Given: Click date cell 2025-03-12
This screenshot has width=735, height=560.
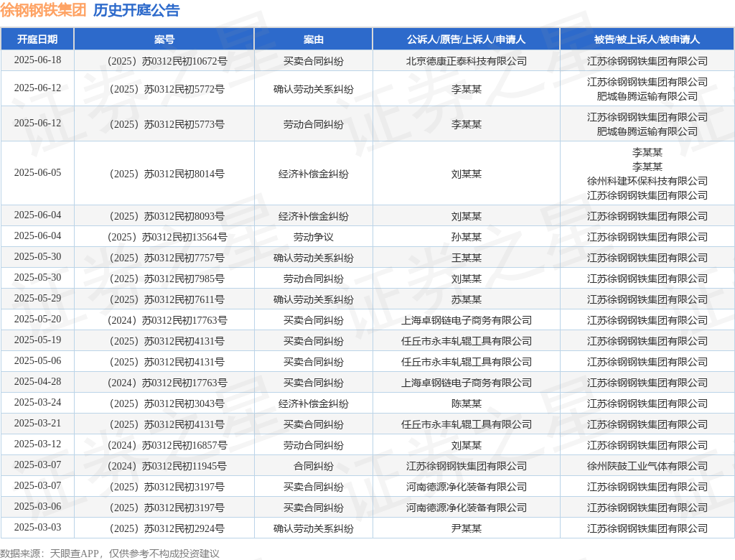Looking at the screenshot, I should pyautogui.click(x=37, y=444).
